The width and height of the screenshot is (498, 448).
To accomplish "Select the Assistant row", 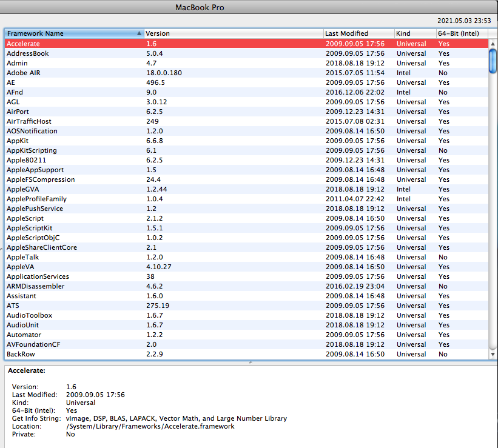I will pyautogui.click(x=246, y=296).
